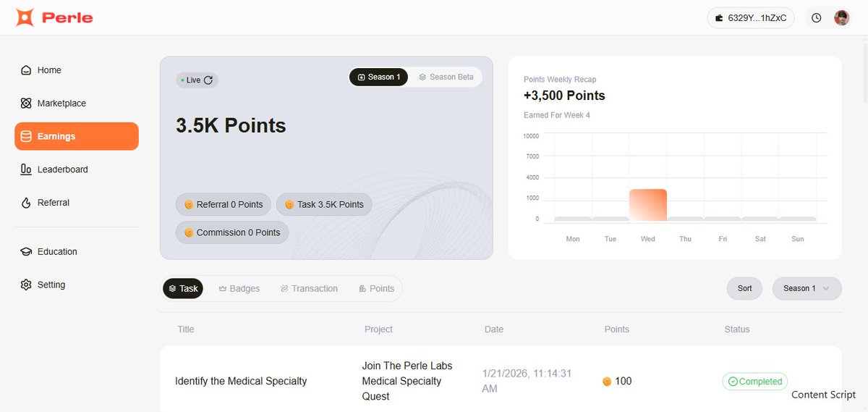Click the Content Script label
The height and width of the screenshot is (412, 868).
(x=824, y=395)
